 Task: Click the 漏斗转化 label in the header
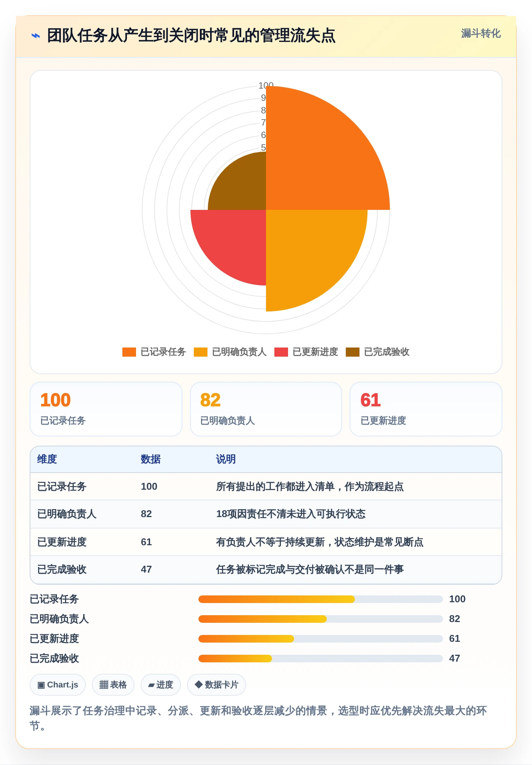(x=481, y=33)
